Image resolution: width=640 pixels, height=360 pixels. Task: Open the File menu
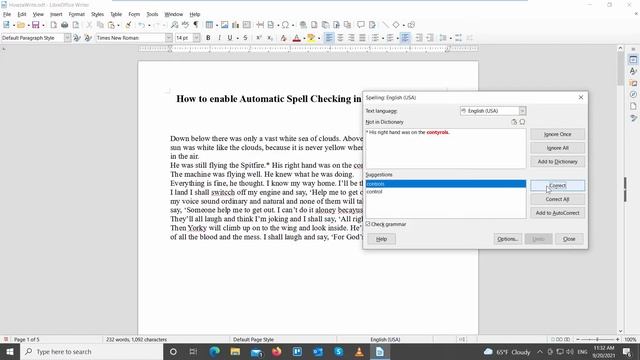pos(7,14)
